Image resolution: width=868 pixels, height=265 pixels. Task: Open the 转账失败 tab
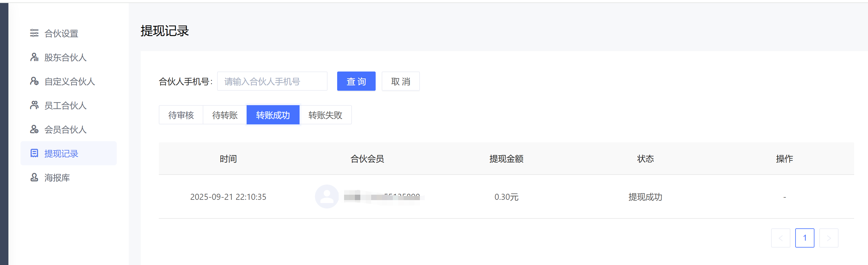[x=325, y=115]
